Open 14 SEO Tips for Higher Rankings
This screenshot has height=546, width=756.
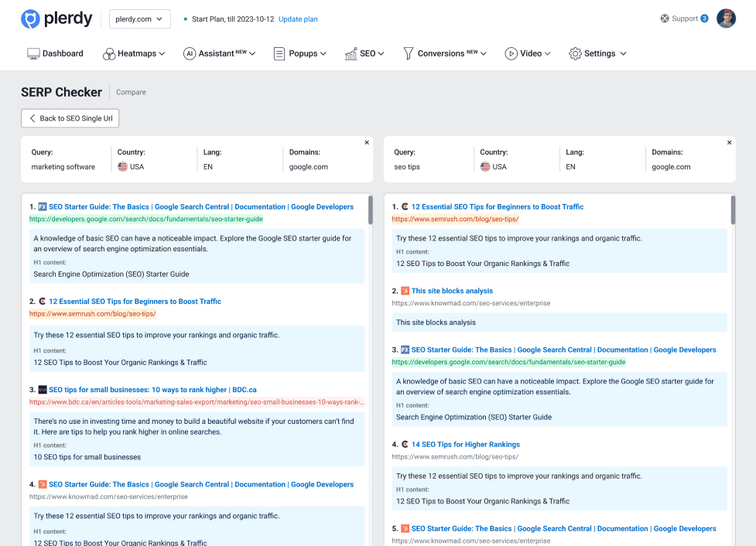click(x=465, y=445)
